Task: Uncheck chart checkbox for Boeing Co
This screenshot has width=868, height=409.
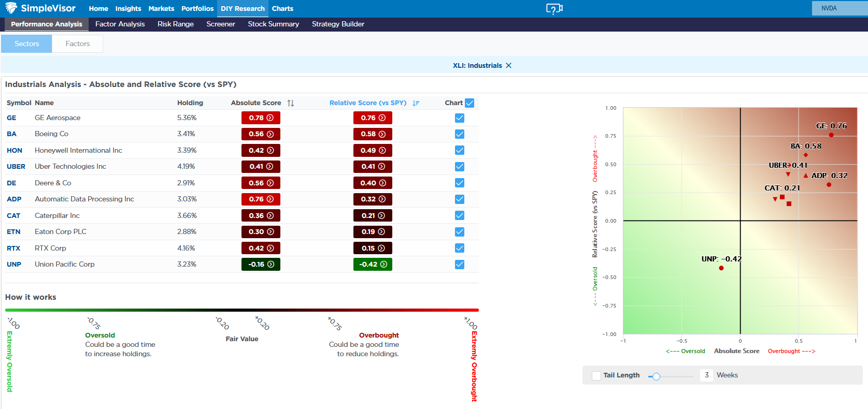Action: pyautogui.click(x=460, y=134)
